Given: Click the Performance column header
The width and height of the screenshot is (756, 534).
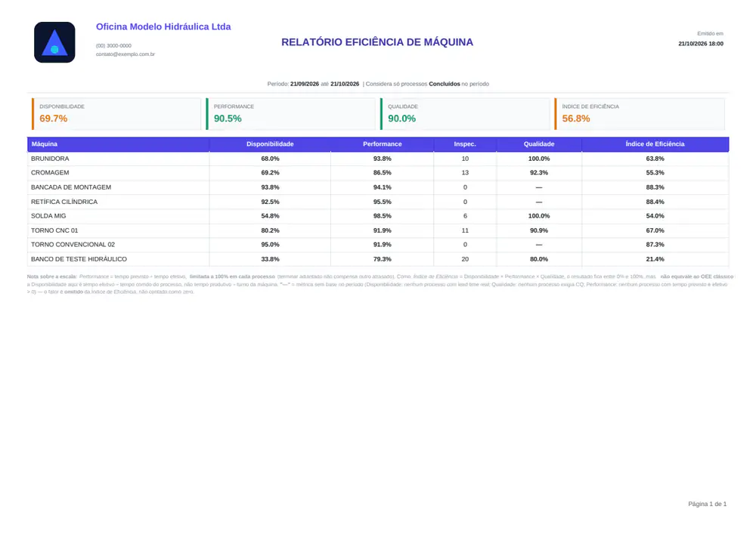Looking at the screenshot, I should (383, 144).
